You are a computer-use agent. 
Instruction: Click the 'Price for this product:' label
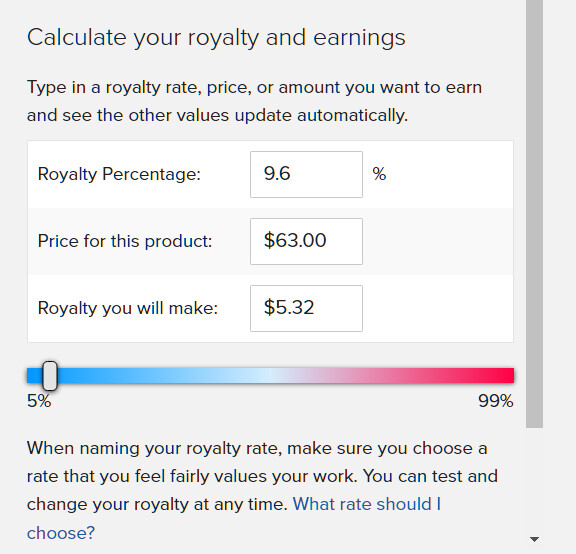click(x=125, y=241)
